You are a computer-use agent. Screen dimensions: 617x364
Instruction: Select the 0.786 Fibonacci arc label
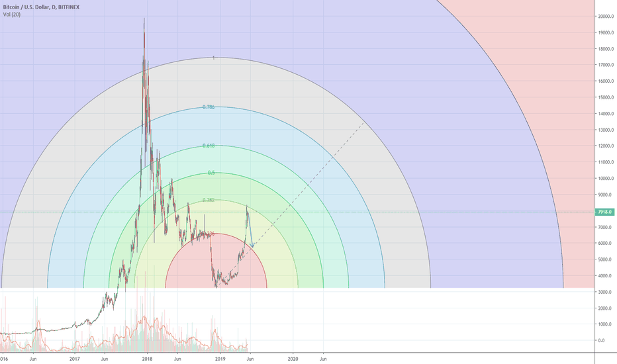click(209, 107)
